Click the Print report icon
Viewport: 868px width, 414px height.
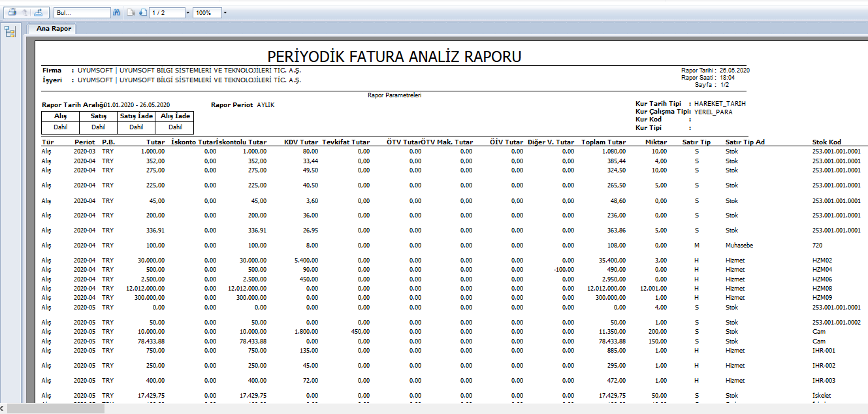(12, 12)
